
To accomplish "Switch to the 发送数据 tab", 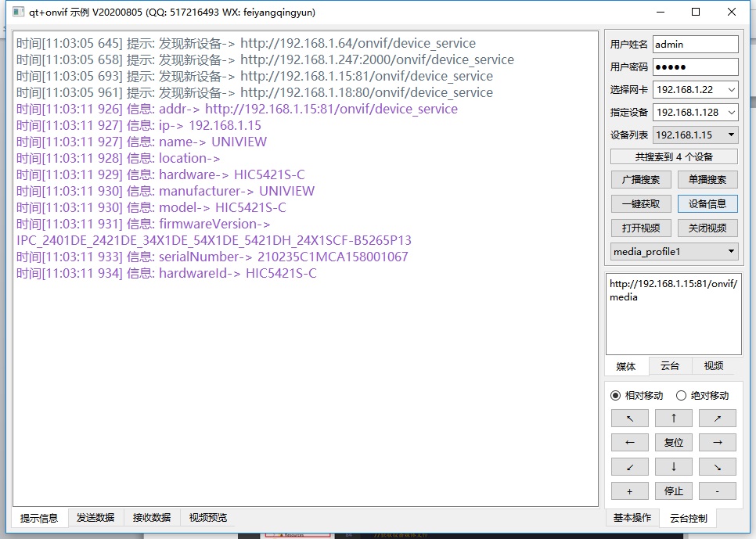I will [95, 518].
